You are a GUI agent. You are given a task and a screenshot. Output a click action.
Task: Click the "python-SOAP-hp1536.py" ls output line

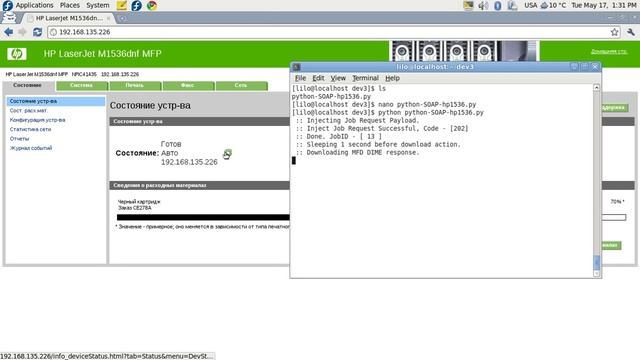pyautogui.click(x=331, y=96)
